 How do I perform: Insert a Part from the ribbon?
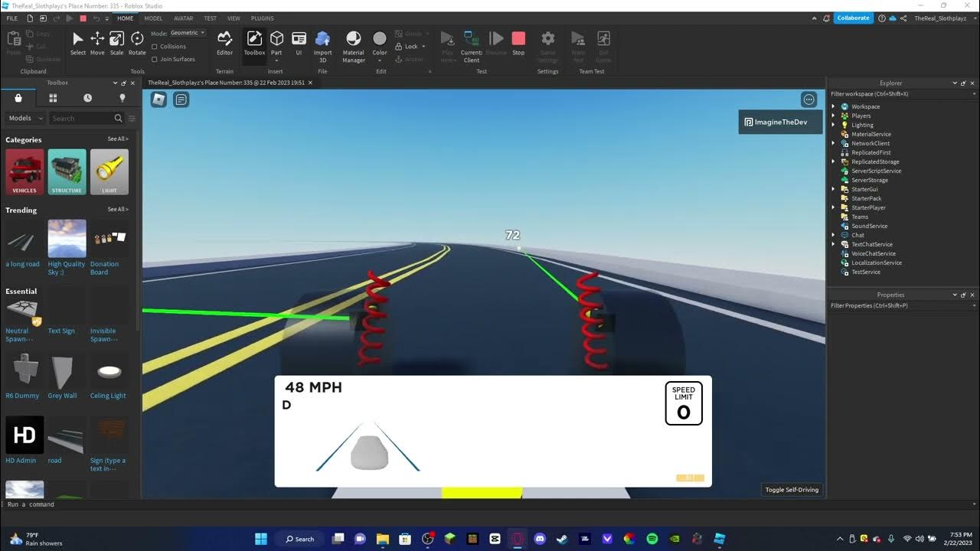tap(276, 43)
